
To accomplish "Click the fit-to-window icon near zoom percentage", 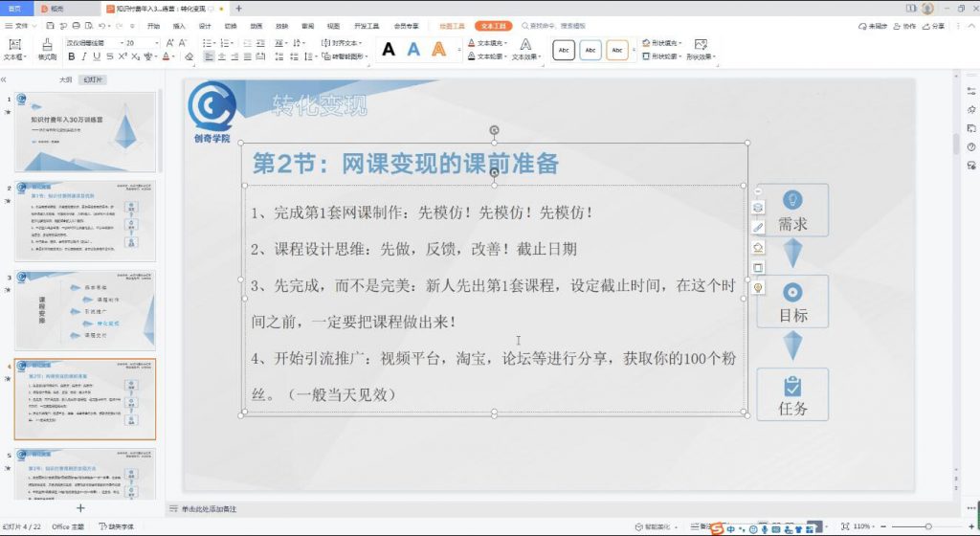I will click(x=845, y=526).
